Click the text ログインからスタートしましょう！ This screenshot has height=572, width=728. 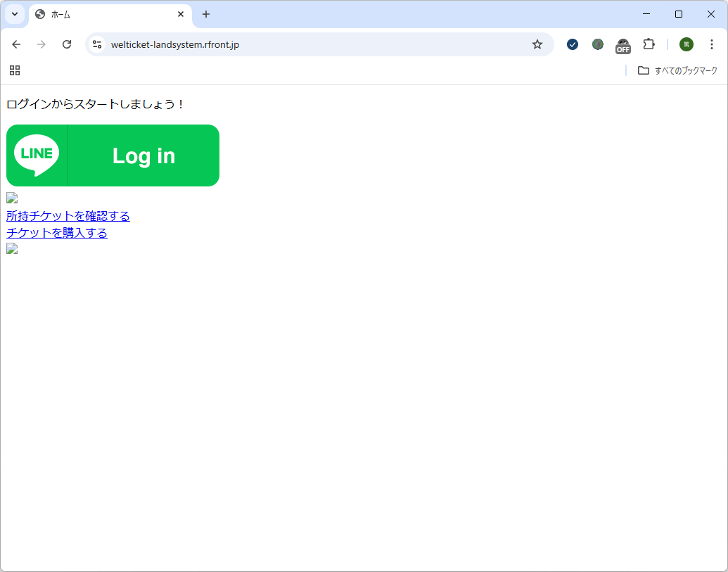(x=96, y=104)
